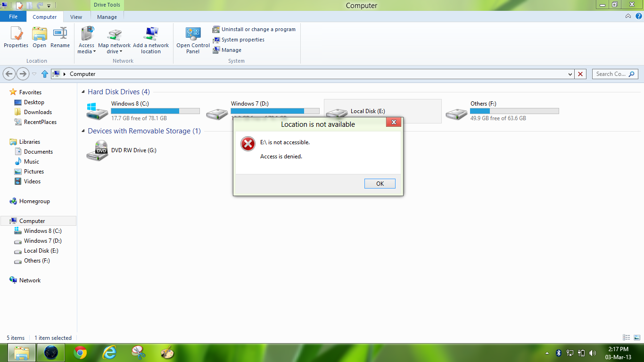
Task: Click the Others (F:) capacity bar
Action: click(514, 111)
